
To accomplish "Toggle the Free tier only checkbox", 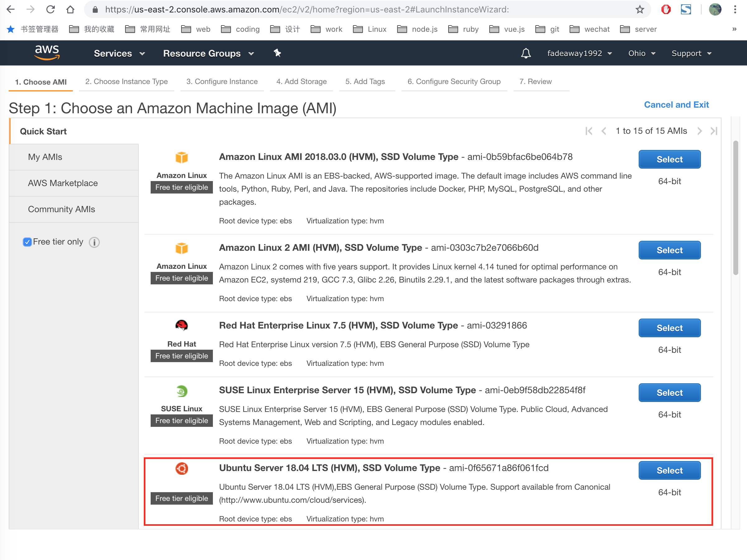I will [x=27, y=242].
